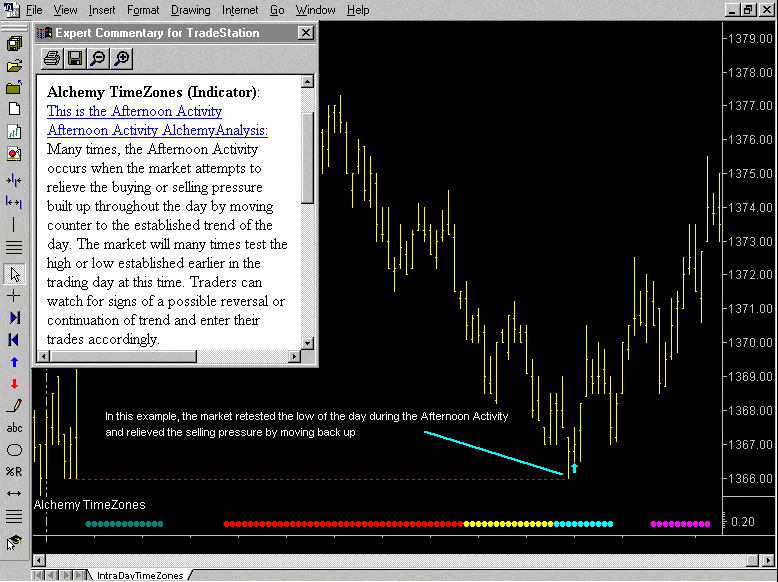Select the upper horizontal lines tool

(14, 247)
